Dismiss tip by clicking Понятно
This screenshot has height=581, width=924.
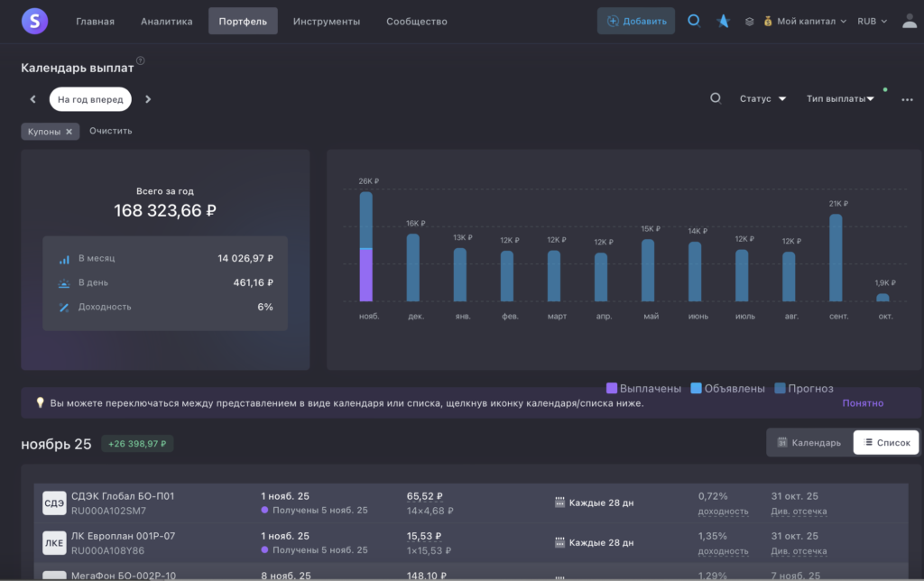tap(863, 403)
